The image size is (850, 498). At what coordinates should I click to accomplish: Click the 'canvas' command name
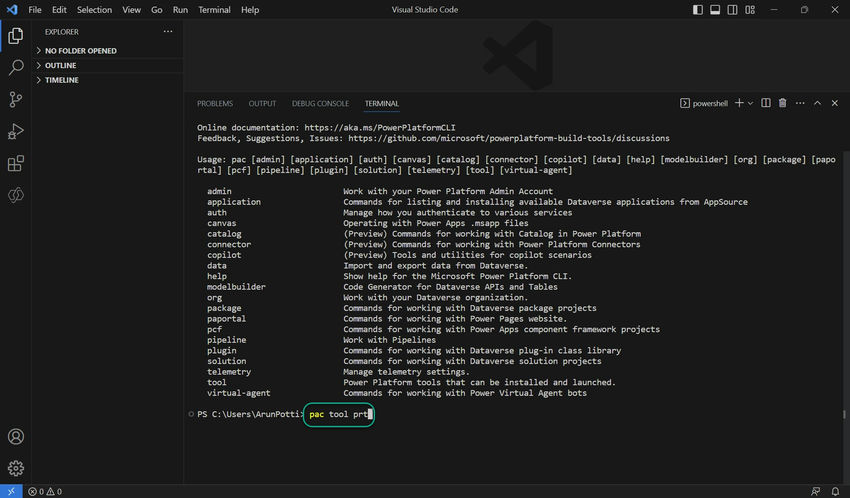click(x=221, y=223)
